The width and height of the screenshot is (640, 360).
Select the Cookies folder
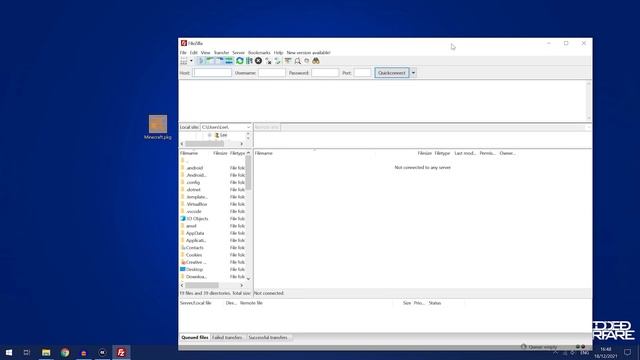click(193, 255)
